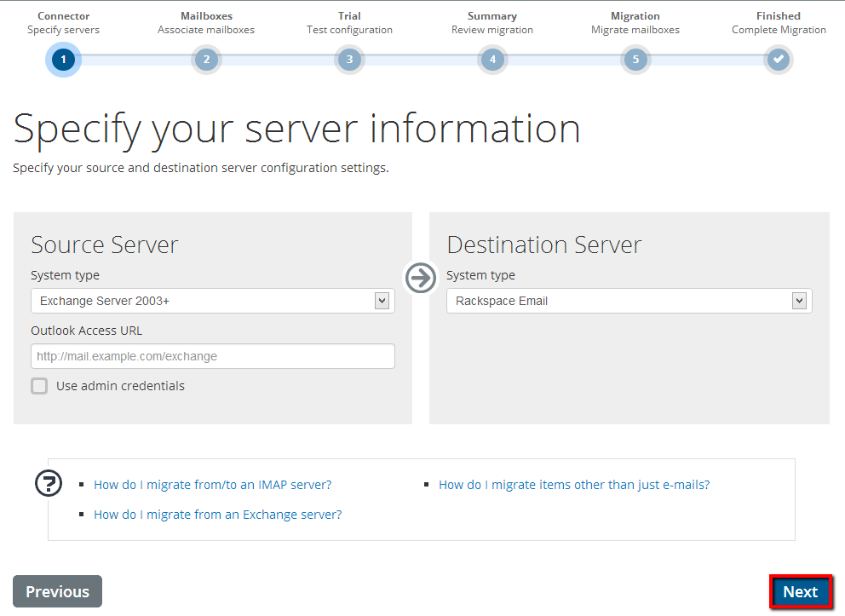This screenshot has height=616, width=845.
Task: Click the Finished checkmark circle icon
Action: pos(778,60)
